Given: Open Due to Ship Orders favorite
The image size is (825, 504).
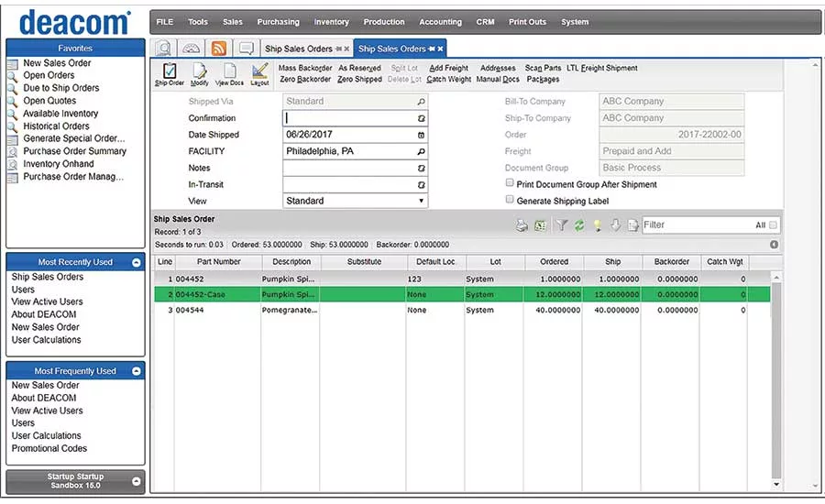Looking at the screenshot, I should click(x=61, y=88).
